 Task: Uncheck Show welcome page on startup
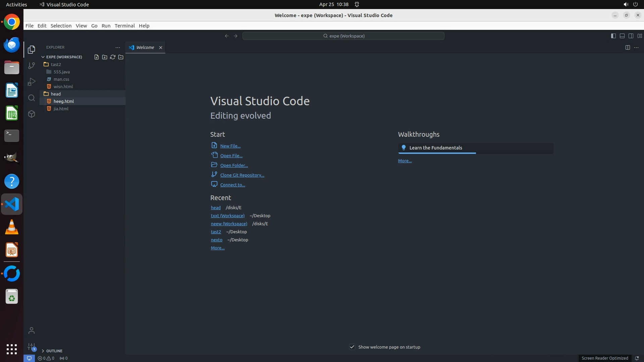tap(352, 347)
